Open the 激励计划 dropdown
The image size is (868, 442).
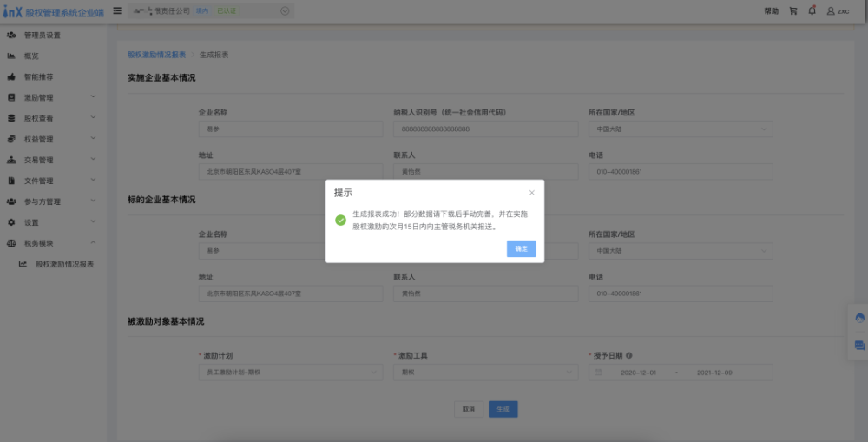coord(291,373)
